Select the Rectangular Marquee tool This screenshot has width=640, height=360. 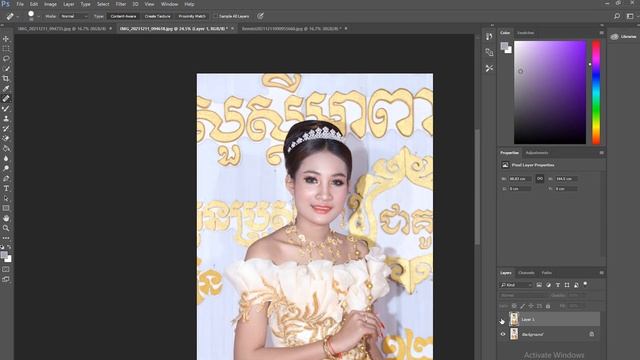tap(6, 49)
